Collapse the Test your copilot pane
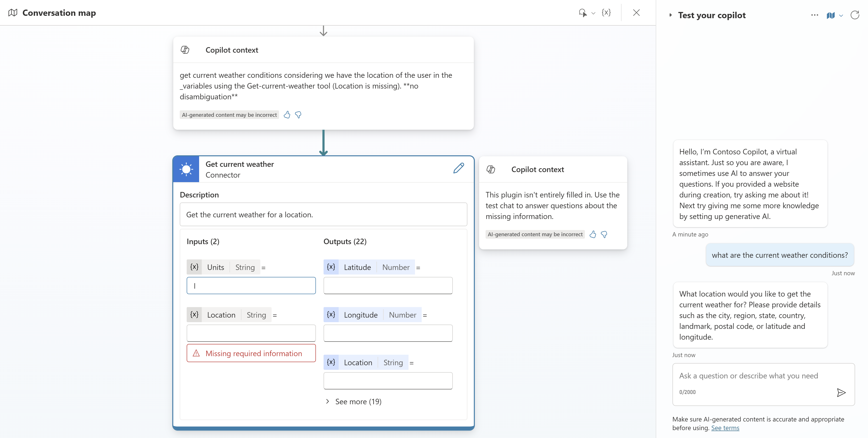Viewport: 868px width, 438px height. [671, 15]
